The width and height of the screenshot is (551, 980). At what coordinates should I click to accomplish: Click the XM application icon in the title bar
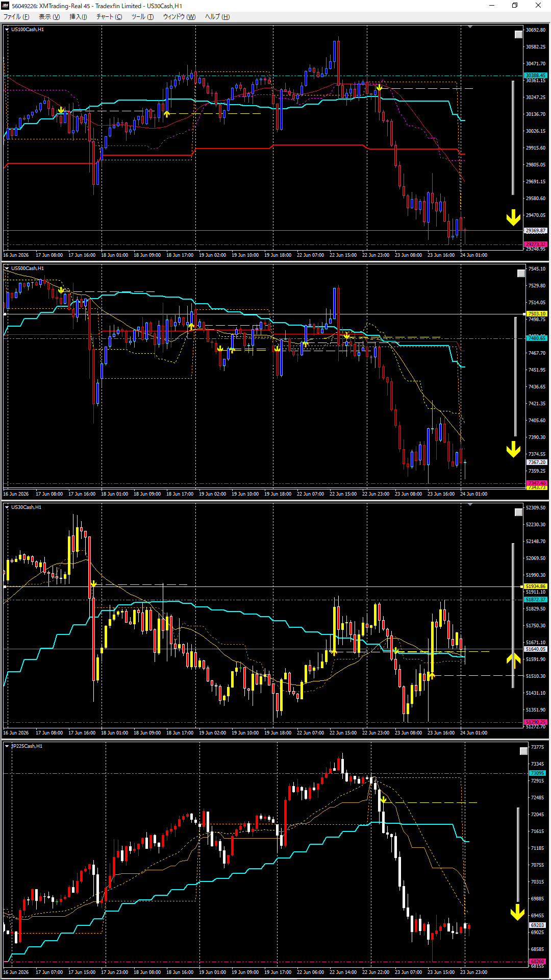tap(5, 6)
